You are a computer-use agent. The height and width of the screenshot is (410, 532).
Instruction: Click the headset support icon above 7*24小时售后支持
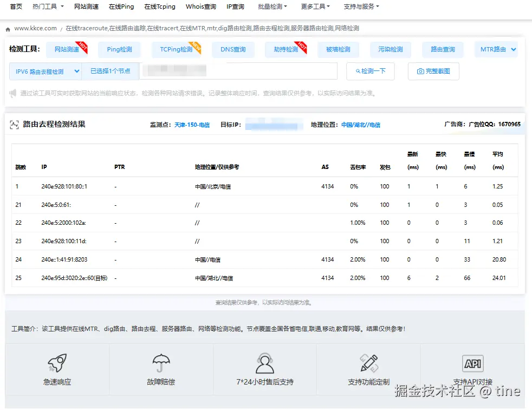(264, 363)
